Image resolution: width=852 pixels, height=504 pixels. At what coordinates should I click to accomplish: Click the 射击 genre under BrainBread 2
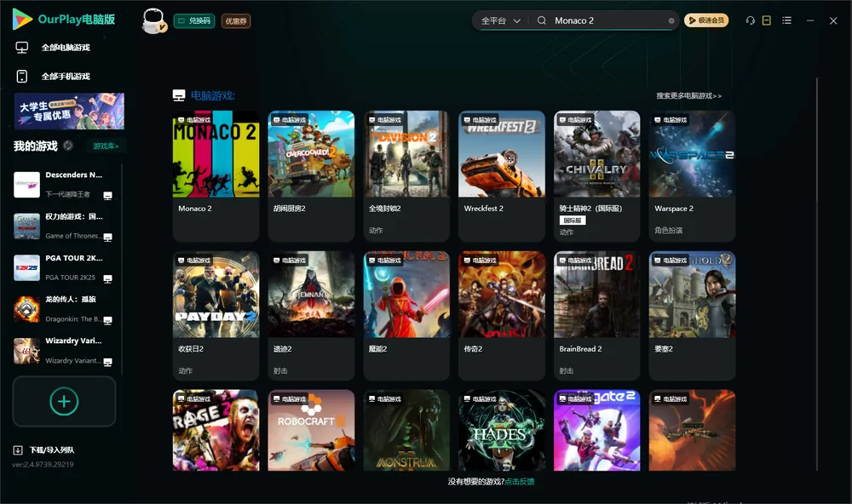(567, 371)
